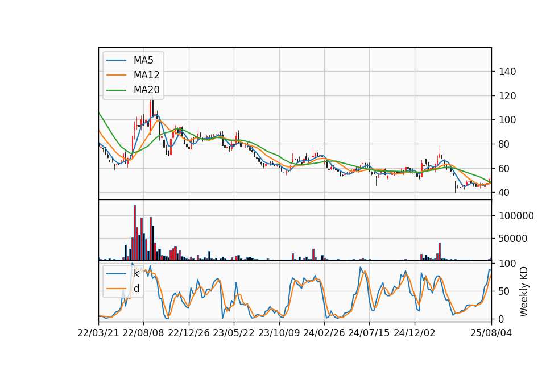Click the 23/05/22 date label
The height and width of the screenshot is (392, 546).
(x=234, y=333)
